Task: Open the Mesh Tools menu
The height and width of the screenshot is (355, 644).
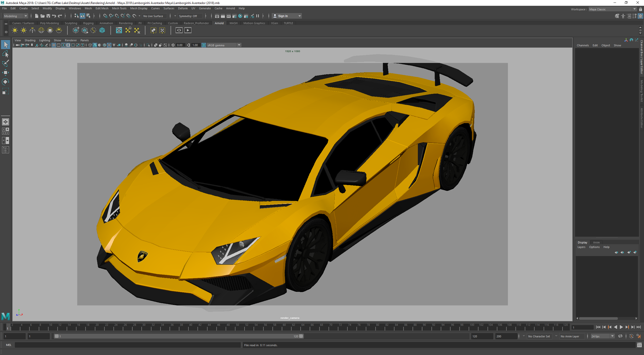Action: [119, 8]
